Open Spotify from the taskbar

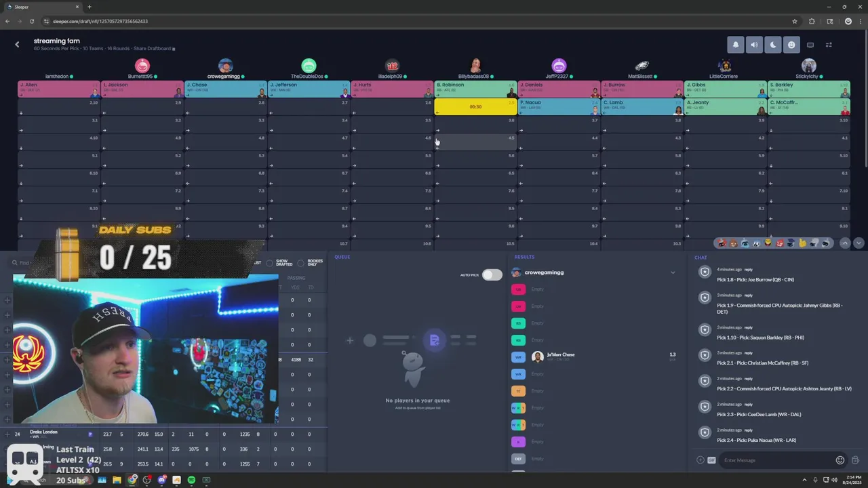[191, 480]
